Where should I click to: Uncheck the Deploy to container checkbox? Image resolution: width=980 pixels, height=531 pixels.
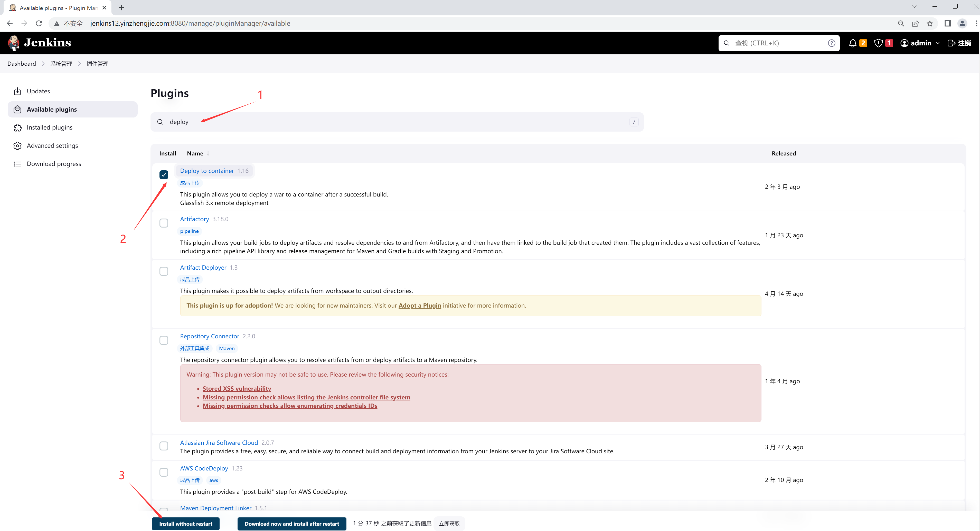pyautogui.click(x=164, y=175)
